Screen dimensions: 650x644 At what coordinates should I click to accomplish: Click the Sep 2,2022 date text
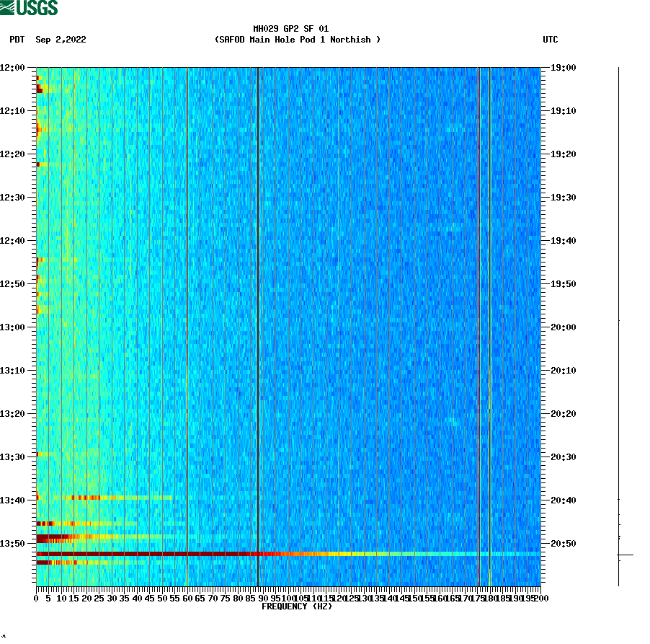tap(61, 40)
